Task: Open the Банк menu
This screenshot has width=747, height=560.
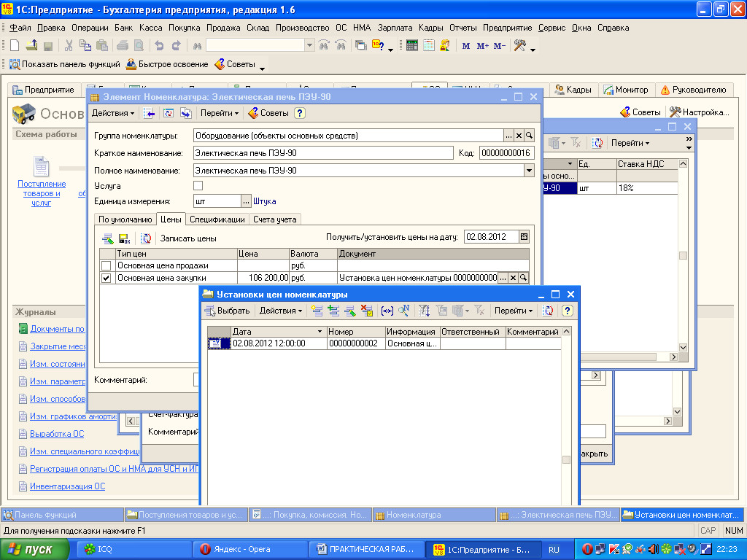Action: pyautogui.click(x=123, y=28)
